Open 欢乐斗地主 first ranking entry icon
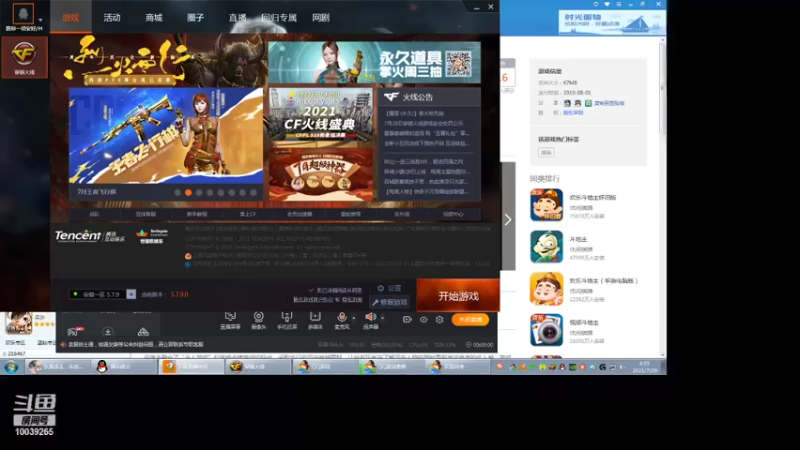Viewport: 800px width, 450px height. pos(546,205)
